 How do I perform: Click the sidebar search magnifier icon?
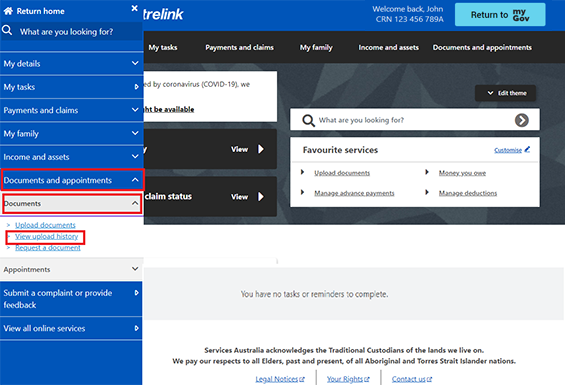tap(7, 31)
